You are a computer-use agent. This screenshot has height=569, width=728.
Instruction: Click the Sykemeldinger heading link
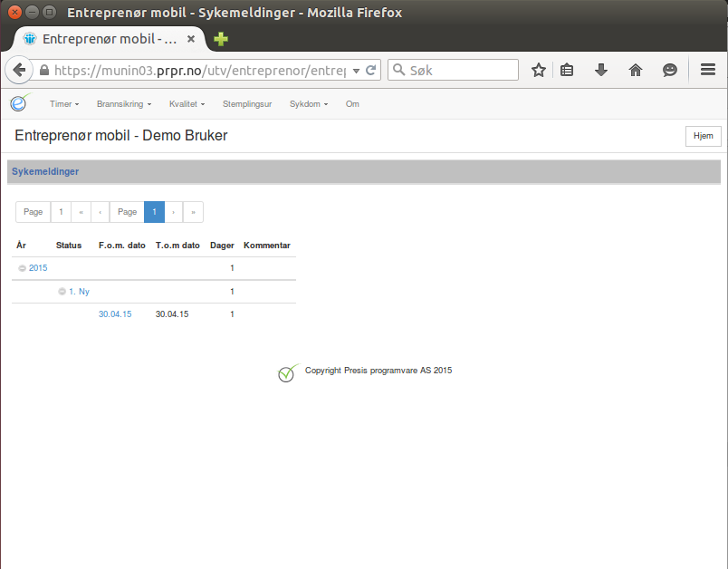point(45,171)
